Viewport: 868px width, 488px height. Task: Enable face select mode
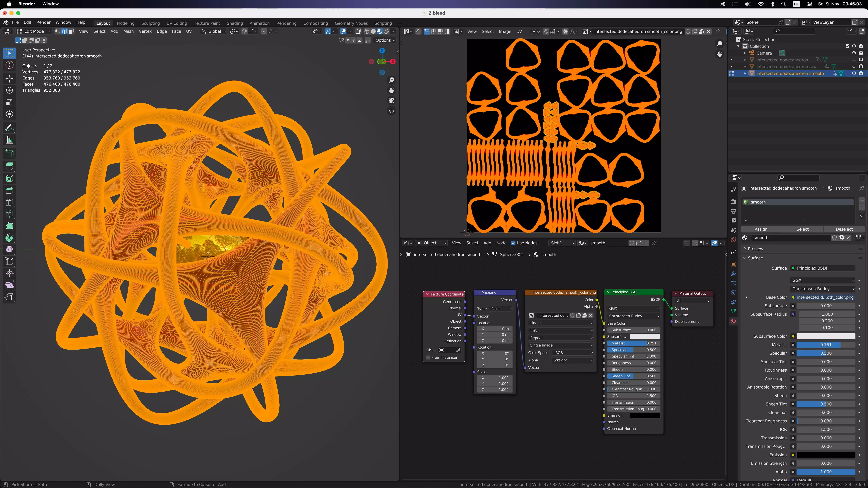pos(71,31)
